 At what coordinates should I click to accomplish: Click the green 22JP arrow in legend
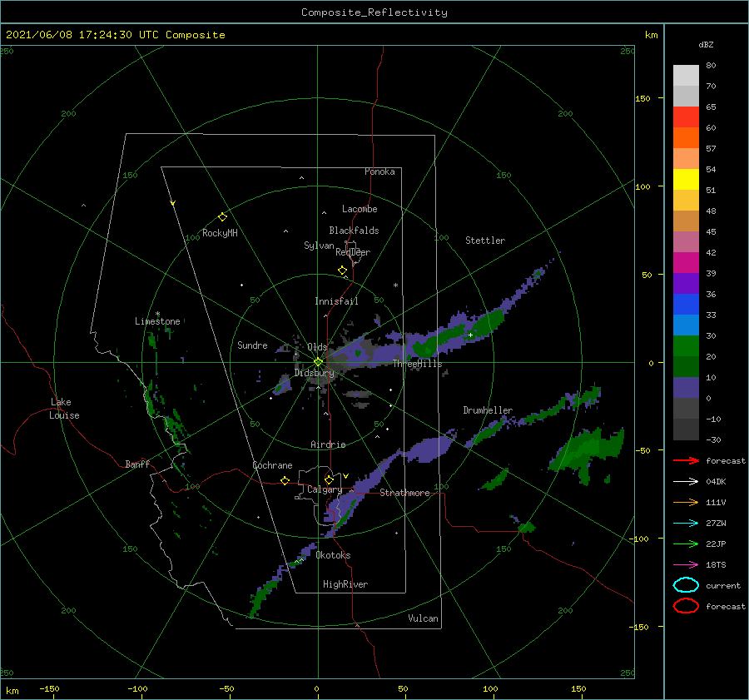click(x=686, y=544)
